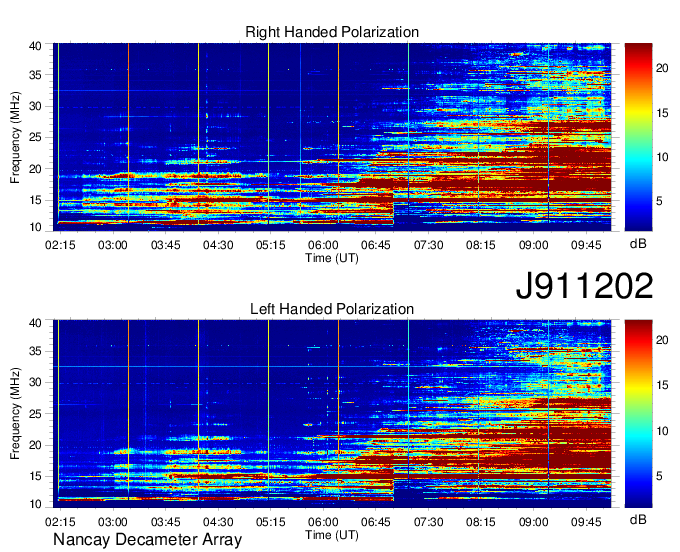Click the Left Handed Polarization spectrogram image
680x552 pixels.
[332, 414]
